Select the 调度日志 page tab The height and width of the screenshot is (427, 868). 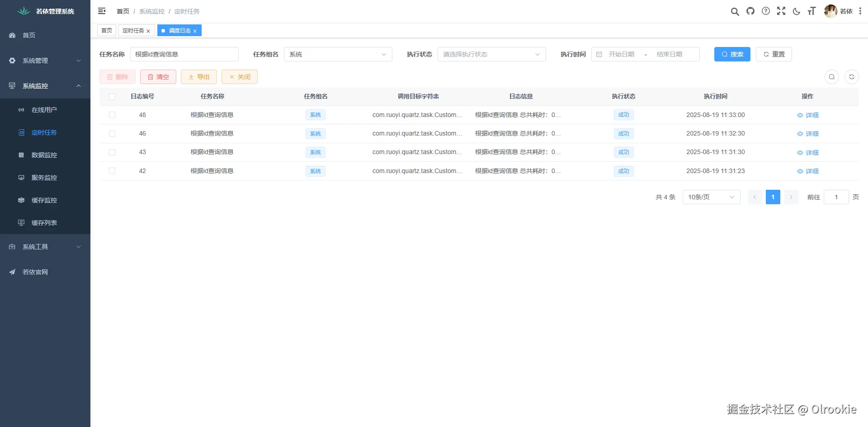click(x=179, y=30)
